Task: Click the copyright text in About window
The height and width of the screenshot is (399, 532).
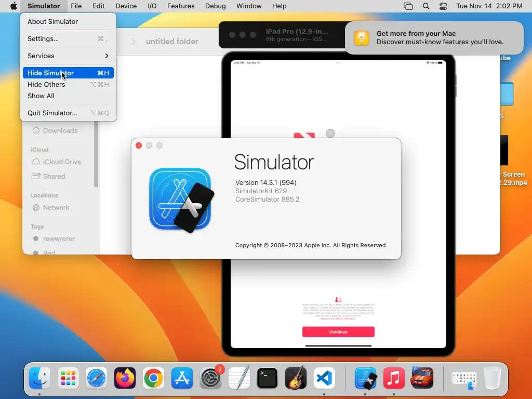Action: (x=311, y=245)
